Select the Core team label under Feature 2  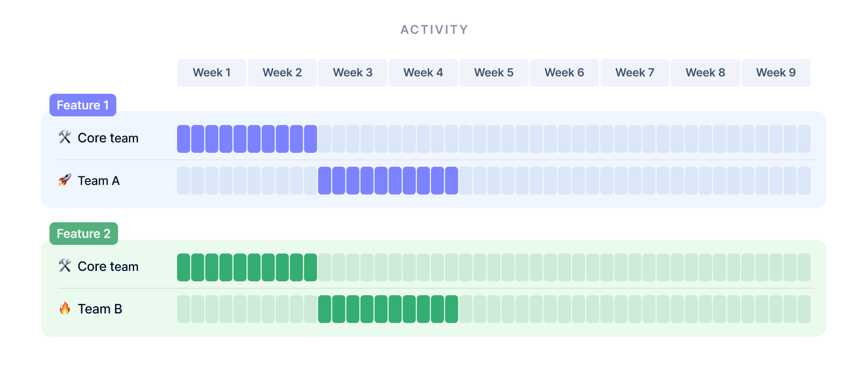108,267
